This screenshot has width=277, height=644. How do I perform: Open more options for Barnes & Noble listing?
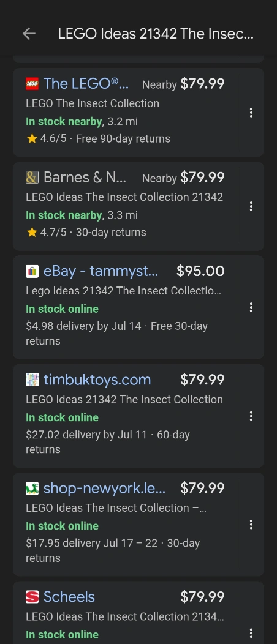click(251, 206)
